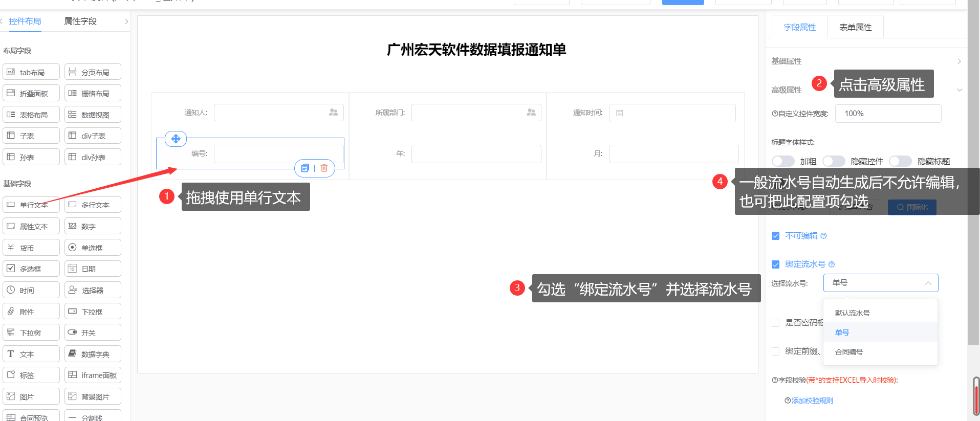The height and width of the screenshot is (421, 980).
Task: Switch to the 属性字段 tab
Action: tap(80, 21)
